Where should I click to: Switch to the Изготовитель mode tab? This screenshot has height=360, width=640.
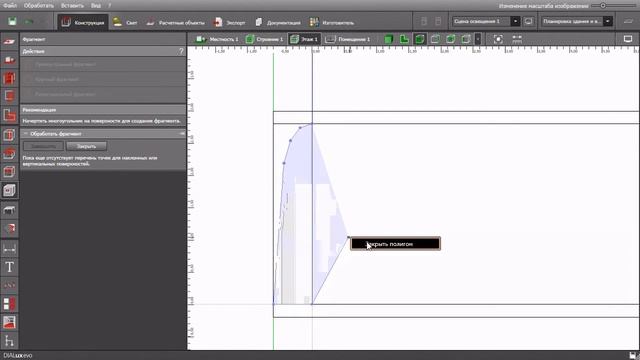click(x=332, y=22)
